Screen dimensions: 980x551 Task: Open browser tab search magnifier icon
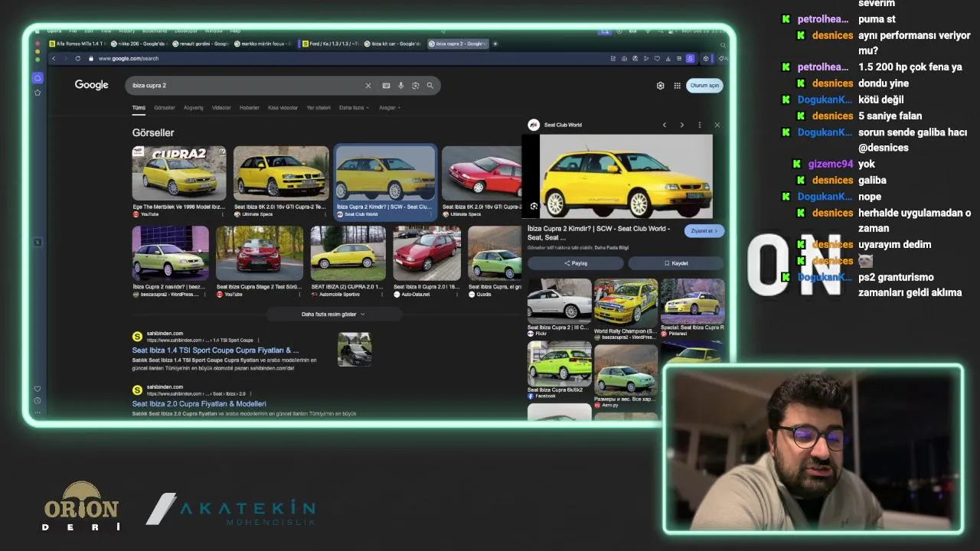click(723, 44)
